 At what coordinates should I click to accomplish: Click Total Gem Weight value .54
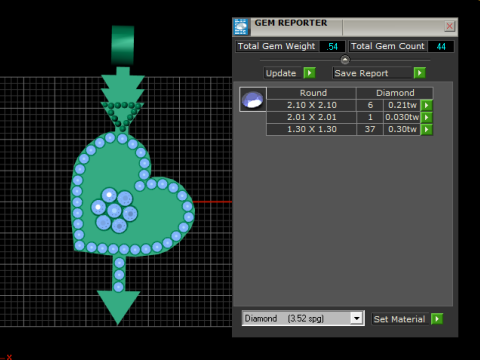[332, 46]
